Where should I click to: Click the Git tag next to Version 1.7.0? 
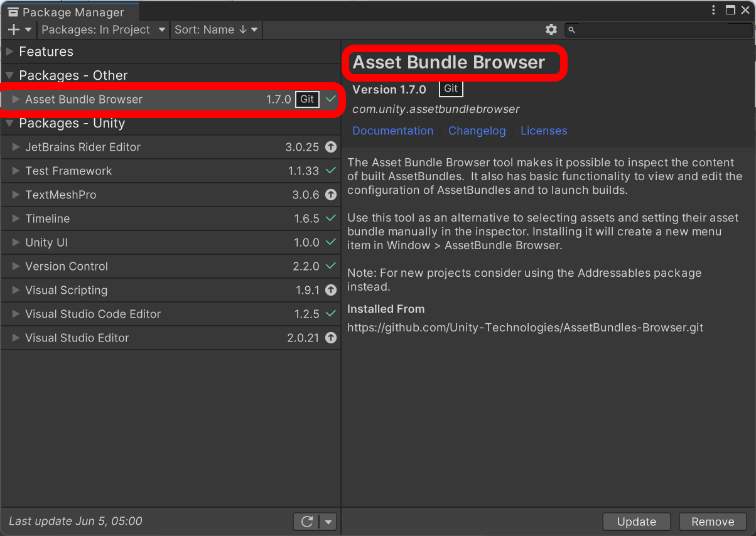[451, 88]
